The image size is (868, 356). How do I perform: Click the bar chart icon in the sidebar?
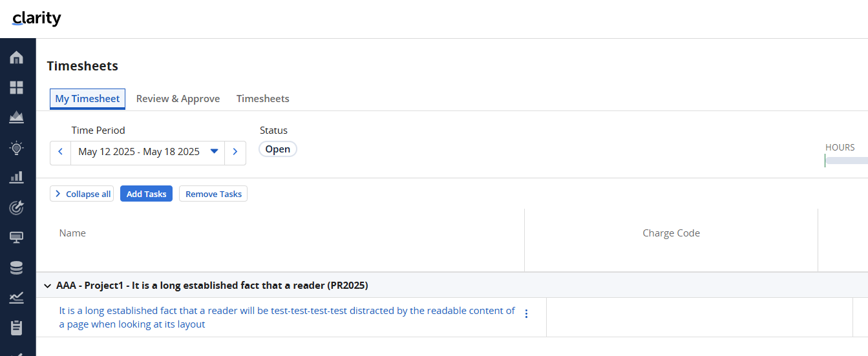(16, 177)
